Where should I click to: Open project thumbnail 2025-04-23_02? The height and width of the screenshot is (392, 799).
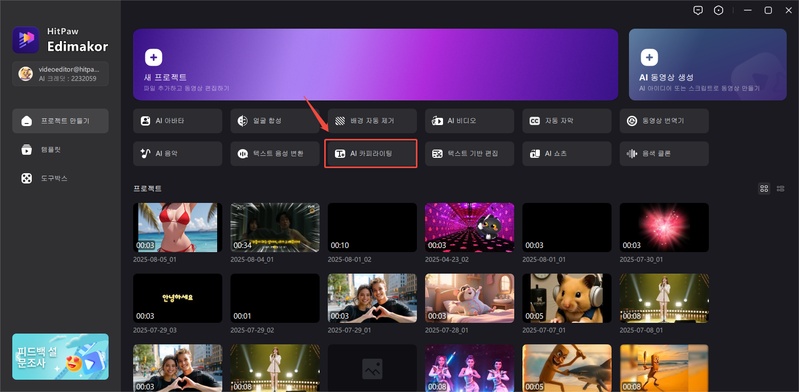point(469,227)
